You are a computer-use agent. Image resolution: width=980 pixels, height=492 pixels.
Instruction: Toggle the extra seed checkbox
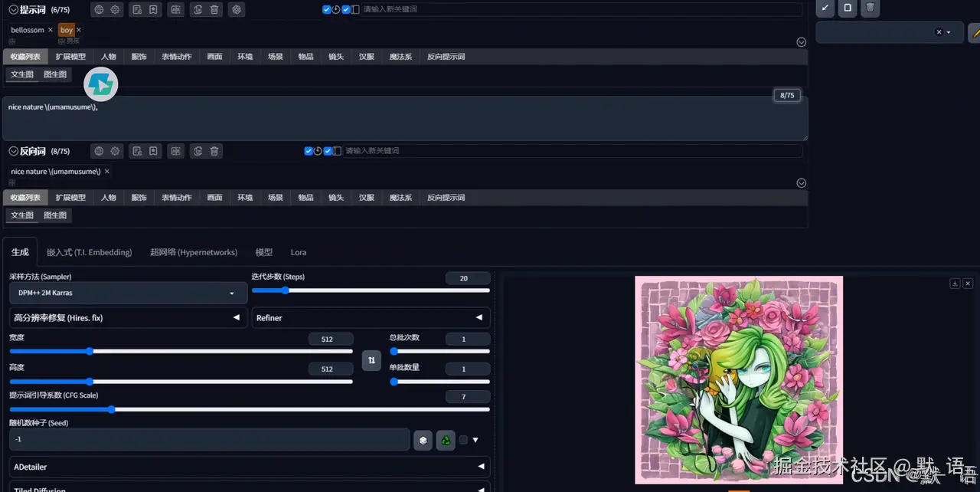(463, 440)
